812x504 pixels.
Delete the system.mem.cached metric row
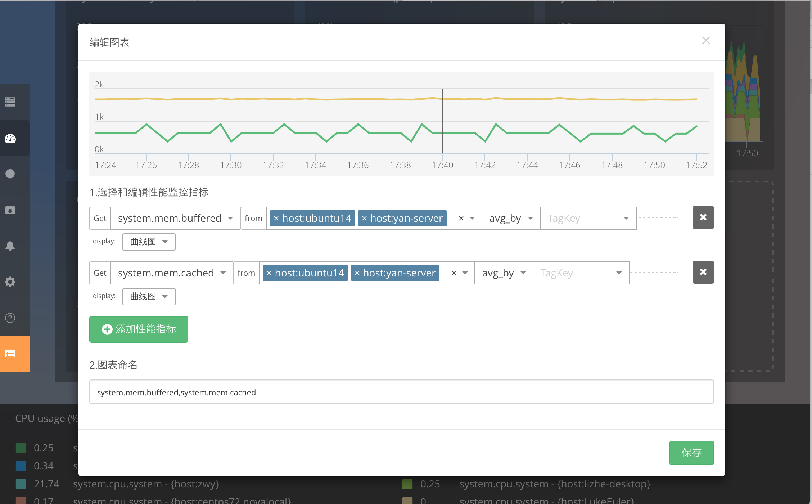click(x=703, y=272)
